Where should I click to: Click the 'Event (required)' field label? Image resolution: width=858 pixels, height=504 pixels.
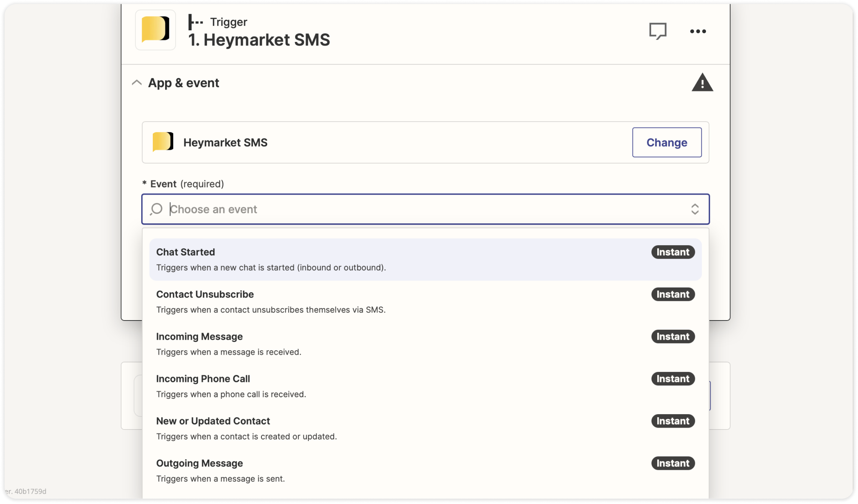tap(183, 184)
